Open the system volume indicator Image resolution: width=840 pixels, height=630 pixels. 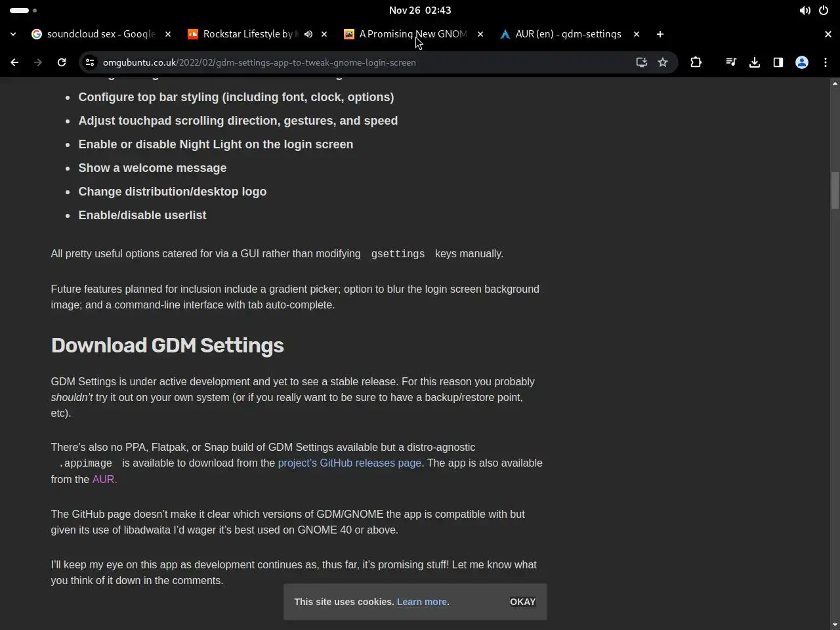[805, 10]
